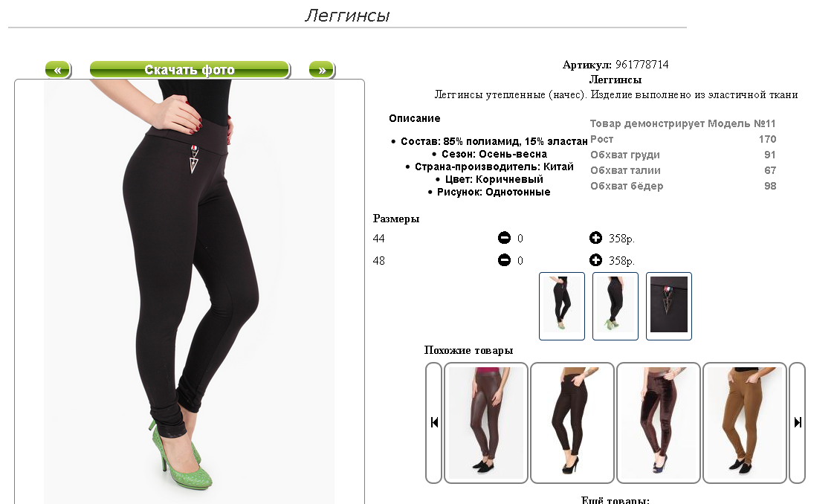Image resolution: width=837 pixels, height=504 pixels.
Task: Decrease quantity for size 44
Action: pyautogui.click(x=504, y=238)
